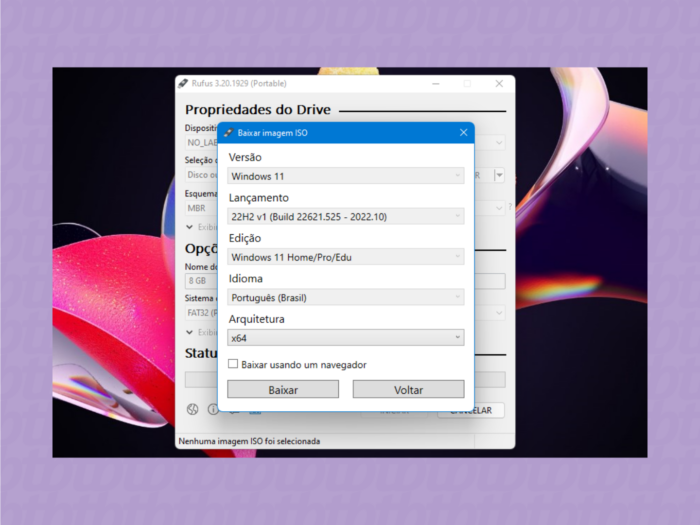Click the Arquitetura label in the dialog
The width and height of the screenshot is (700, 525).
click(257, 319)
